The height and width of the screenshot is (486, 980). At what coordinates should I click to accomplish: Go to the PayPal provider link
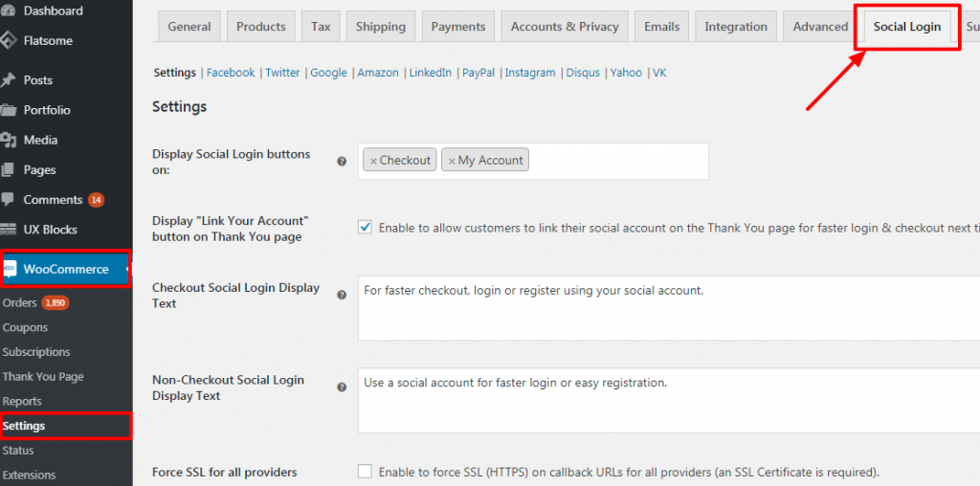pyautogui.click(x=479, y=73)
